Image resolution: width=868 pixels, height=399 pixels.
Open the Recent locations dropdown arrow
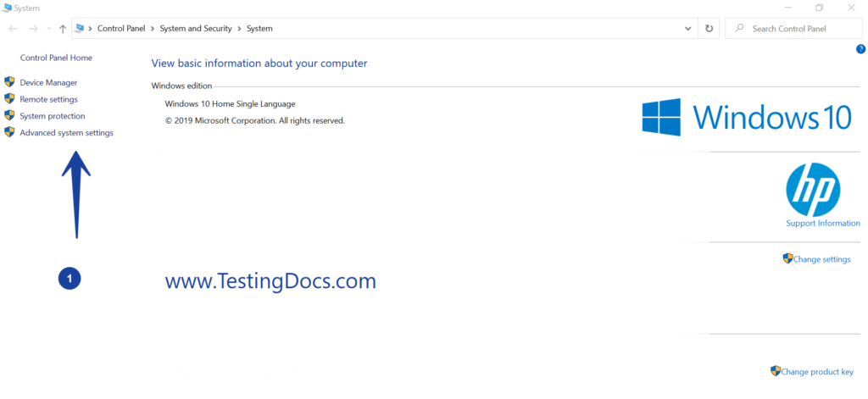pos(49,29)
